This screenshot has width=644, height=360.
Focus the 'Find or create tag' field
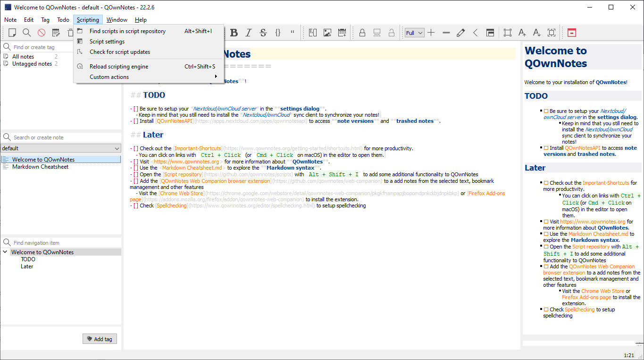66,47
